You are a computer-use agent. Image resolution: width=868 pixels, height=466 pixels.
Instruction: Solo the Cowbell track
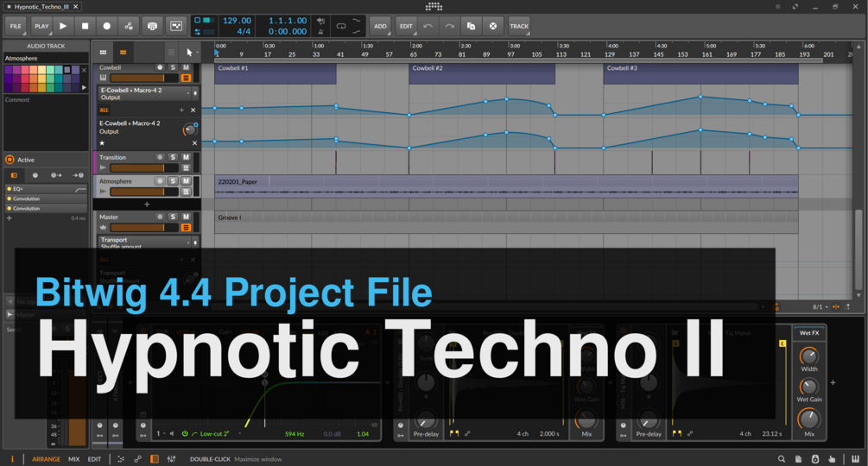(x=173, y=67)
